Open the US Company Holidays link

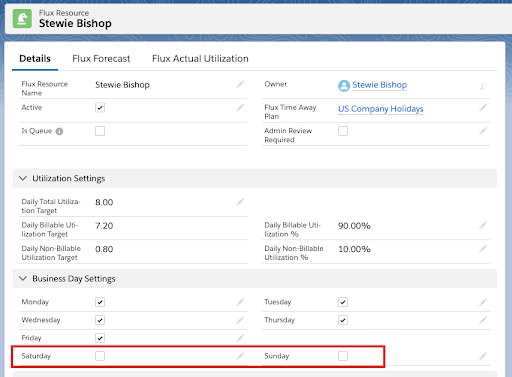click(381, 109)
